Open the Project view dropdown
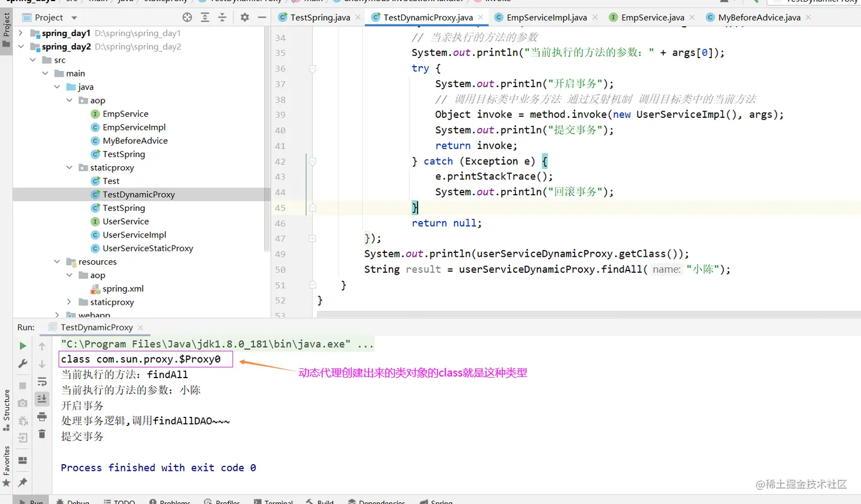This screenshot has height=504, width=861. [74, 18]
